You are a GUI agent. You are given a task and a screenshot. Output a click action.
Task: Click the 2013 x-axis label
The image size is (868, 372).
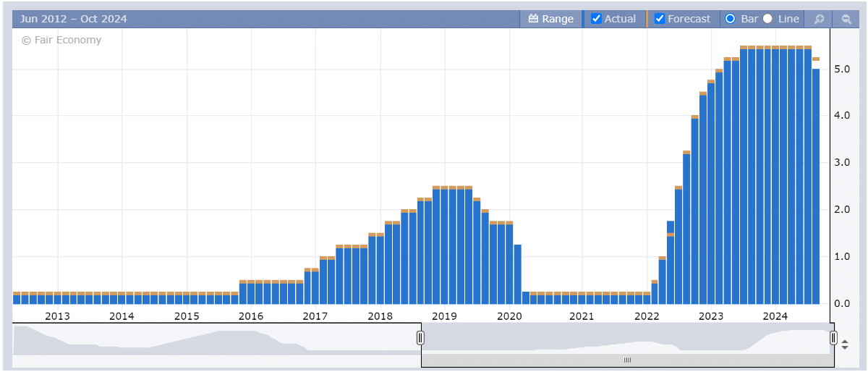coord(57,316)
